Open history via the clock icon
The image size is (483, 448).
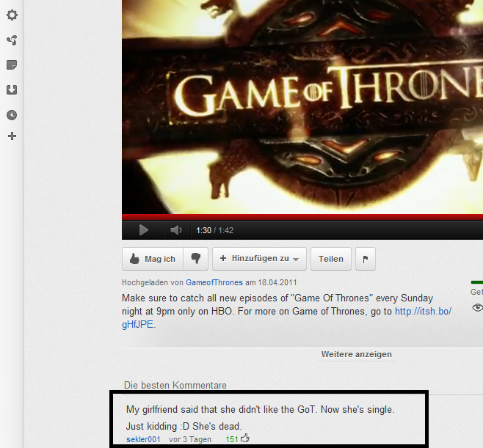point(12,115)
